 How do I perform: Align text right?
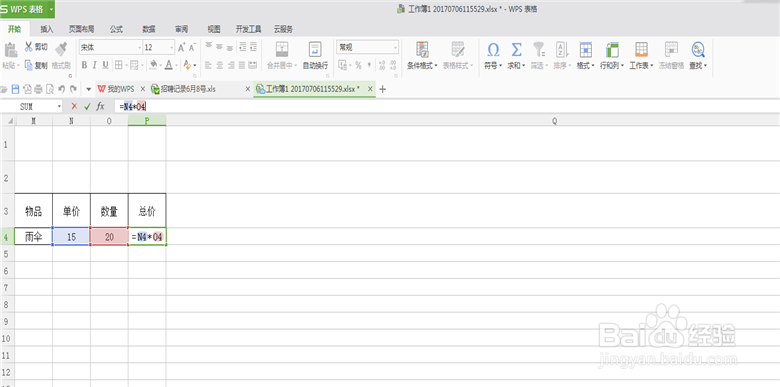coord(231,65)
